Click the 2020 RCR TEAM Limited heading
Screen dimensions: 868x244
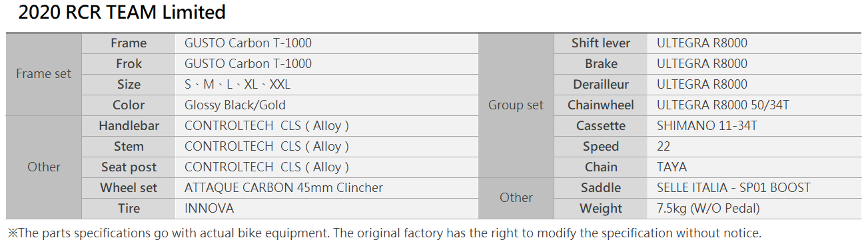pyautogui.click(x=122, y=12)
